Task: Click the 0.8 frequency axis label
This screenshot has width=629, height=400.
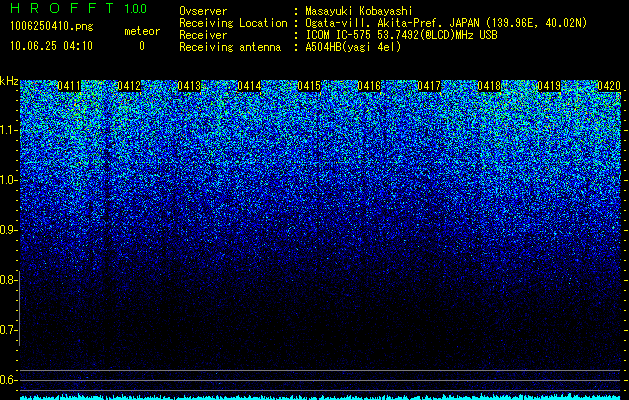Action: click(x=7, y=280)
